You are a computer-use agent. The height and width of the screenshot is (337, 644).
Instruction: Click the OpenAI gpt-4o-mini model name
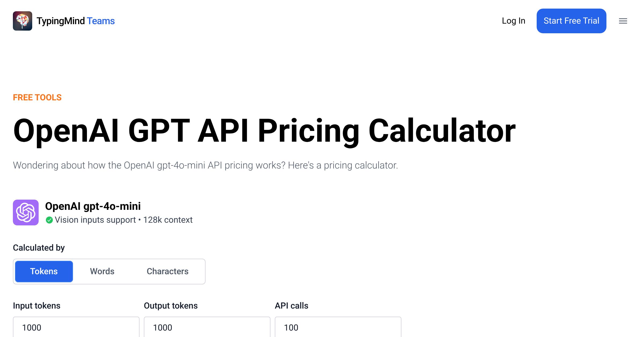[x=93, y=206]
